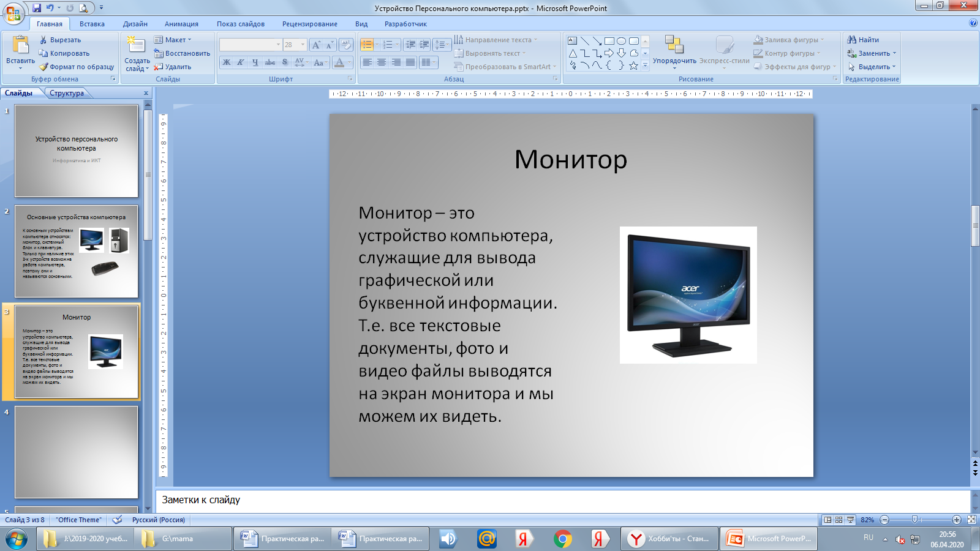
Task: Start slide show from status bar icon
Action: 850,520
